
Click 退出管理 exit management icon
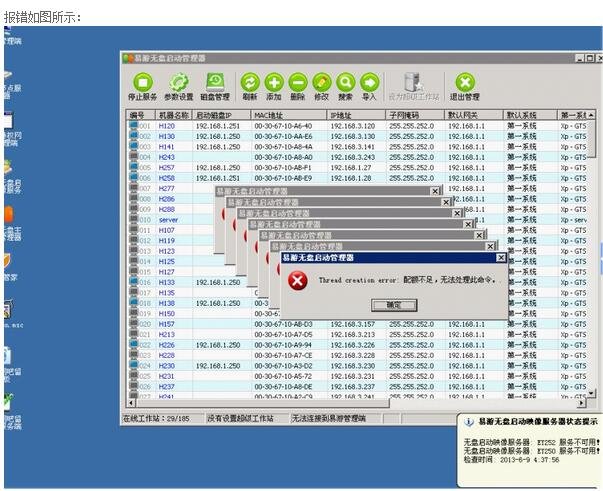tap(464, 83)
